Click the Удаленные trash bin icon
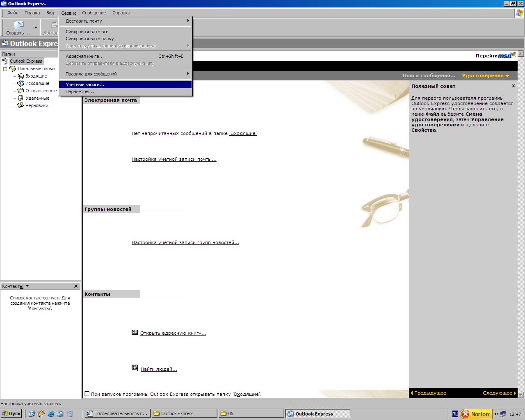This screenshot has width=525, height=420. click(21, 98)
